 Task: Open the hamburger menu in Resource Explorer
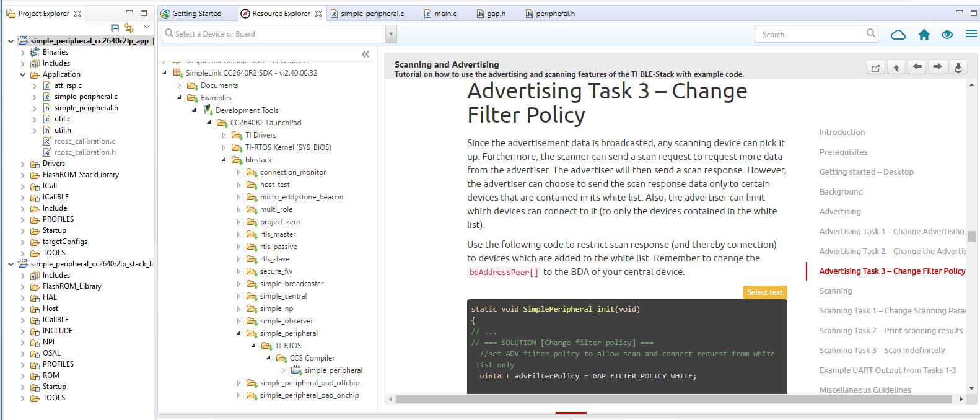[971, 34]
